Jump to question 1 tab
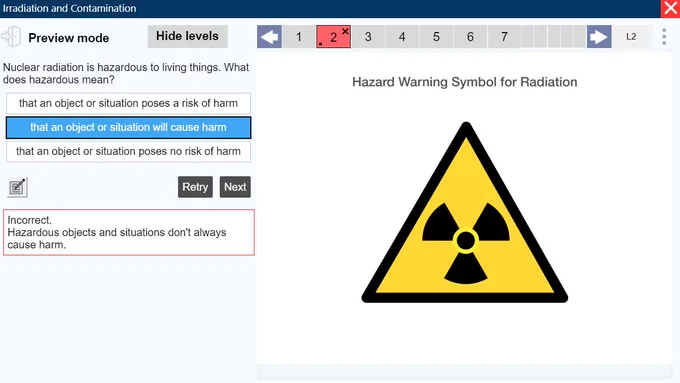 299,37
